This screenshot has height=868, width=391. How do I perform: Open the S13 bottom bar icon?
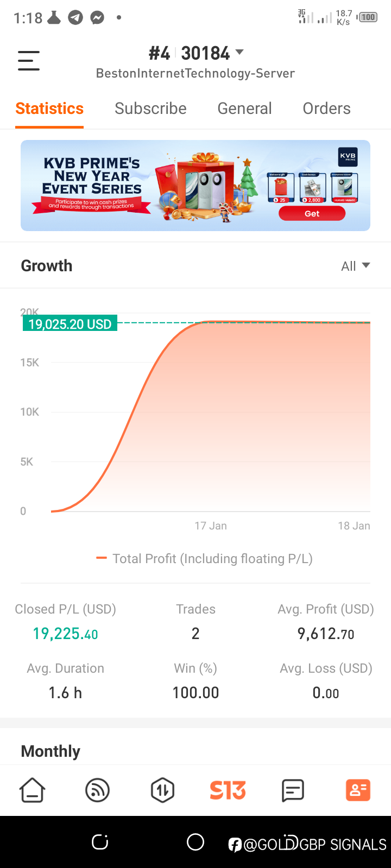coord(228,790)
